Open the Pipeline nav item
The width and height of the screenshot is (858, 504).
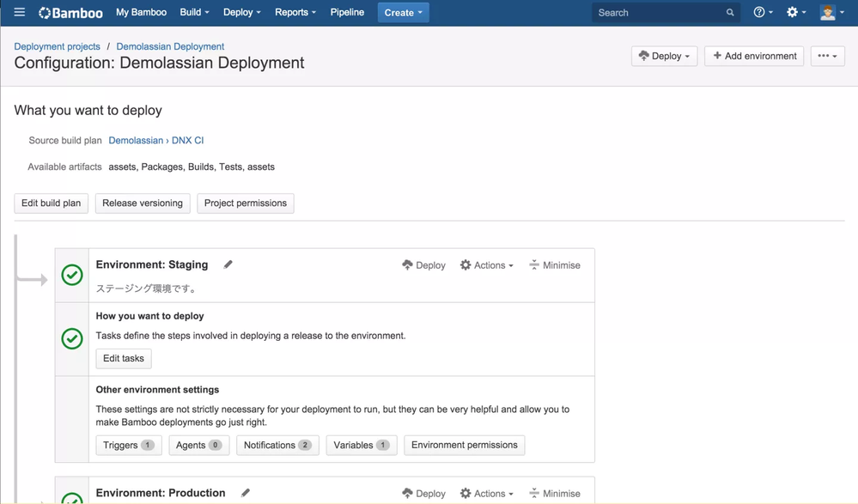coord(347,12)
